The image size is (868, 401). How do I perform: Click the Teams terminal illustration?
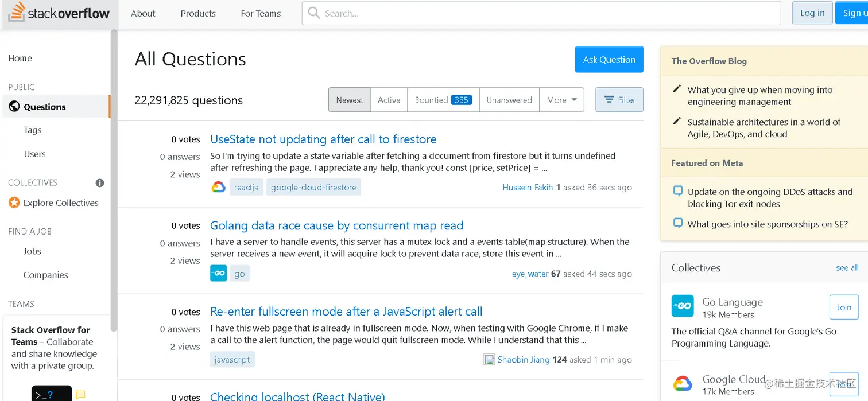[x=52, y=394]
